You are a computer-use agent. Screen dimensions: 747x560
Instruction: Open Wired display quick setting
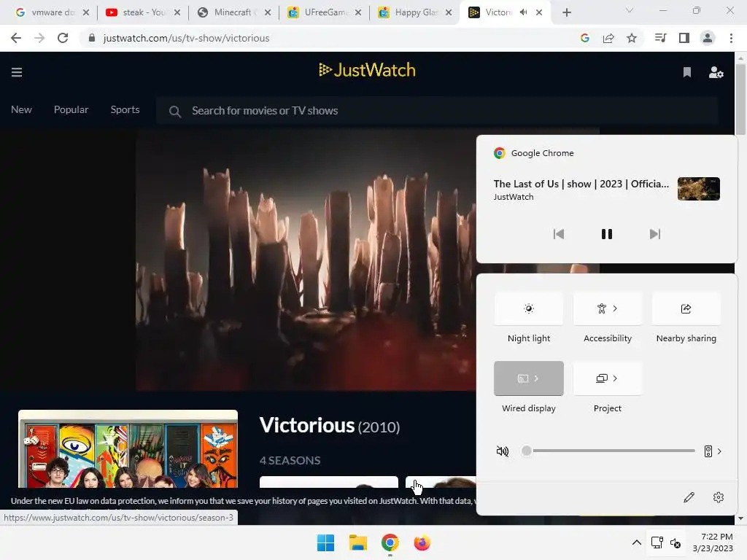pos(529,378)
